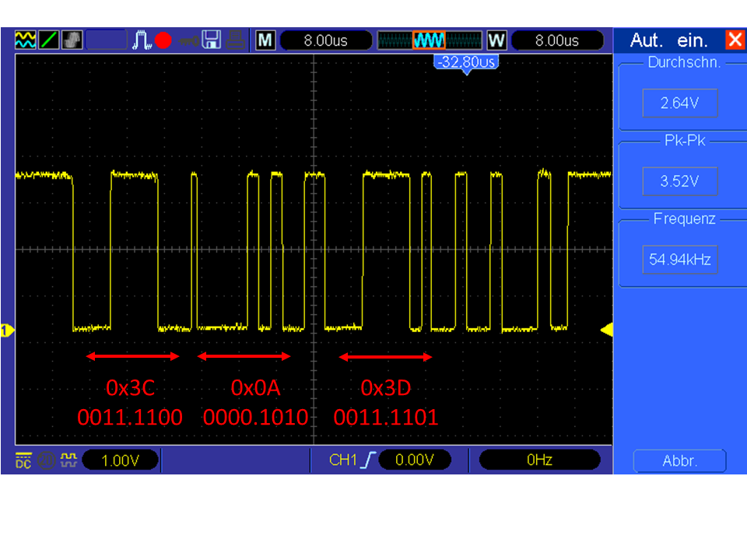Click the window timebase 8.00us field
This screenshot has width=747, height=560.
coord(557,40)
